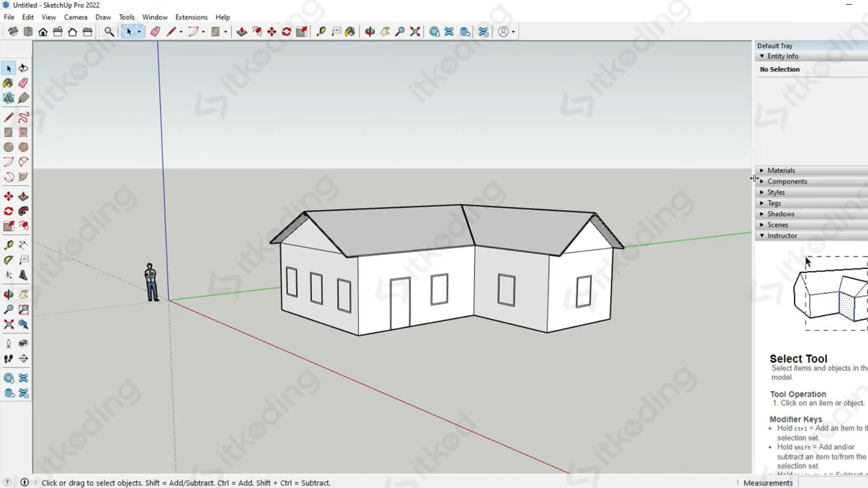This screenshot has height=488, width=868.
Task: Open Arc tool dropdown arrow in top toolbar
Action: click(x=203, y=32)
